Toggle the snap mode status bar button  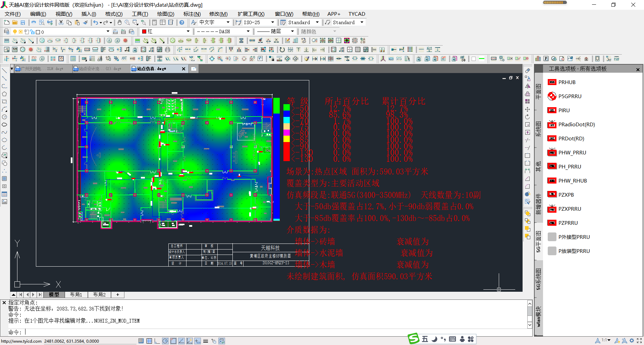click(x=141, y=341)
